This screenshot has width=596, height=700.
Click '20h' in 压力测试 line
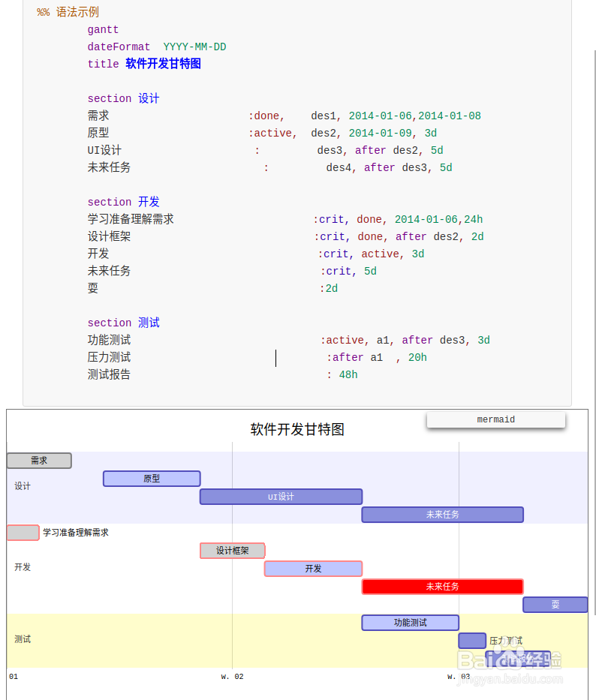click(418, 358)
